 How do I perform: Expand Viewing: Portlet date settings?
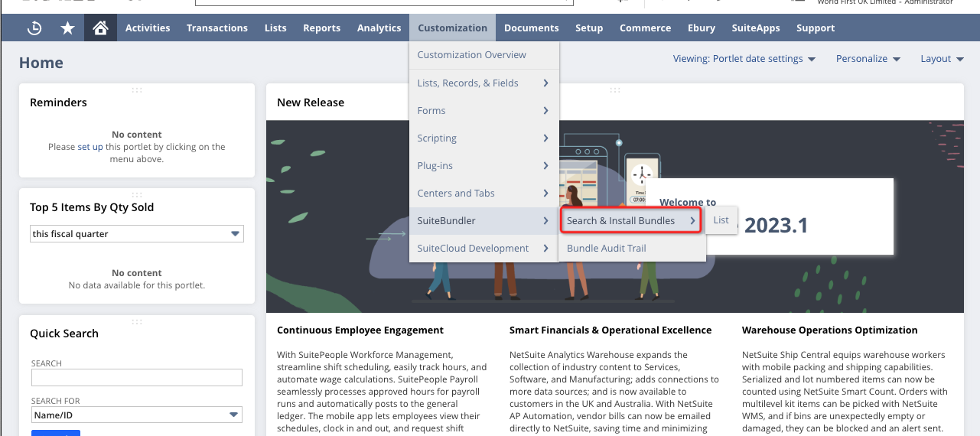pyautogui.click(x=744, y=59)
